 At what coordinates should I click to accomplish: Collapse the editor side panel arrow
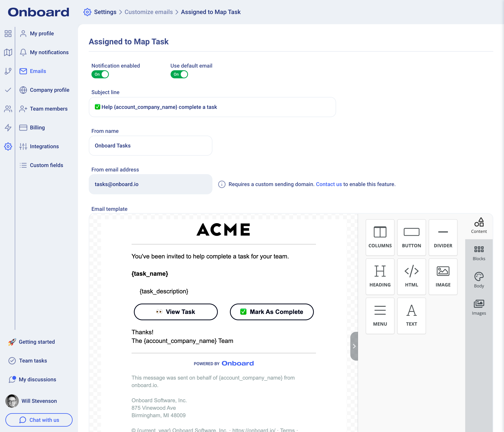[x=354, y=346]
